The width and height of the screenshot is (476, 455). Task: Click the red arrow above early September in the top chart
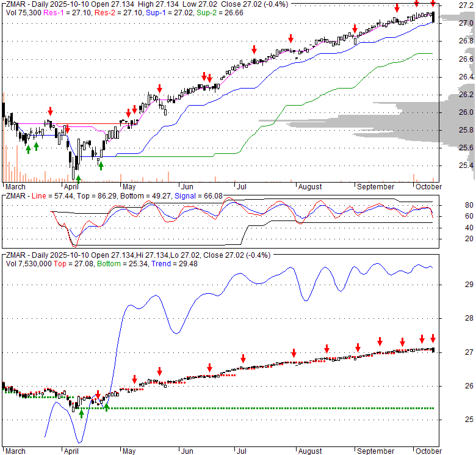click(355, 28)
